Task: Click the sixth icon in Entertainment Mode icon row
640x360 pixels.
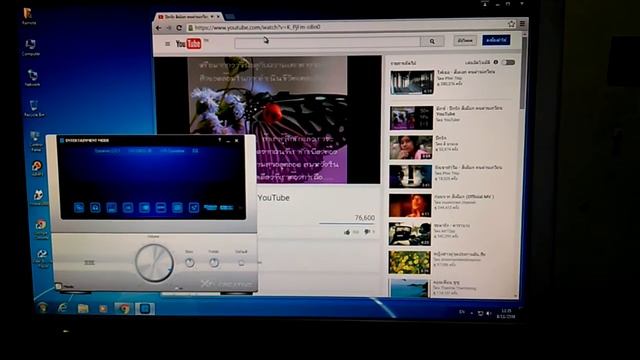Action: coord(161,208)
